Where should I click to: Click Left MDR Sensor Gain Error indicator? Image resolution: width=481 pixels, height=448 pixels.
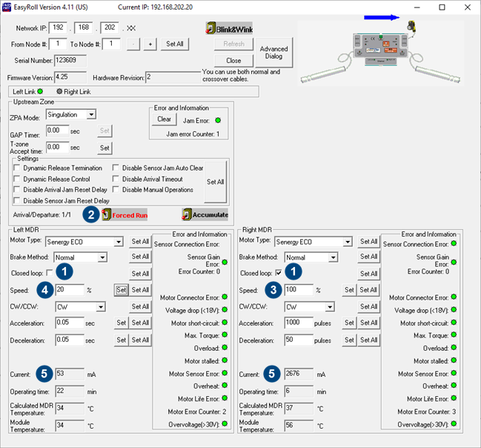[225, 263]
